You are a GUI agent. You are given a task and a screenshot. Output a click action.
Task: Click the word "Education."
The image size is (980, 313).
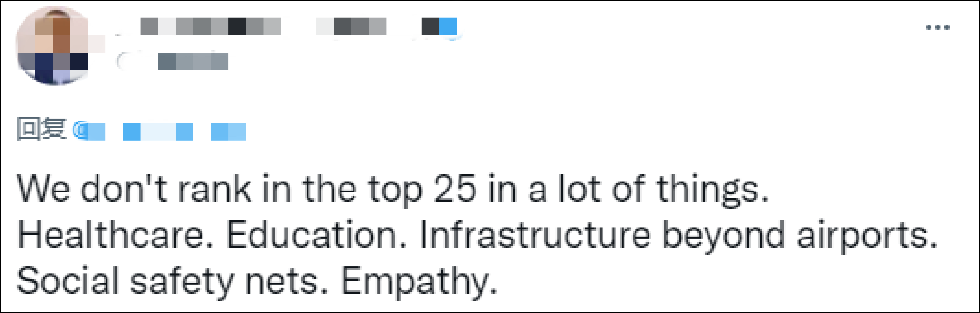coord(317,235)
